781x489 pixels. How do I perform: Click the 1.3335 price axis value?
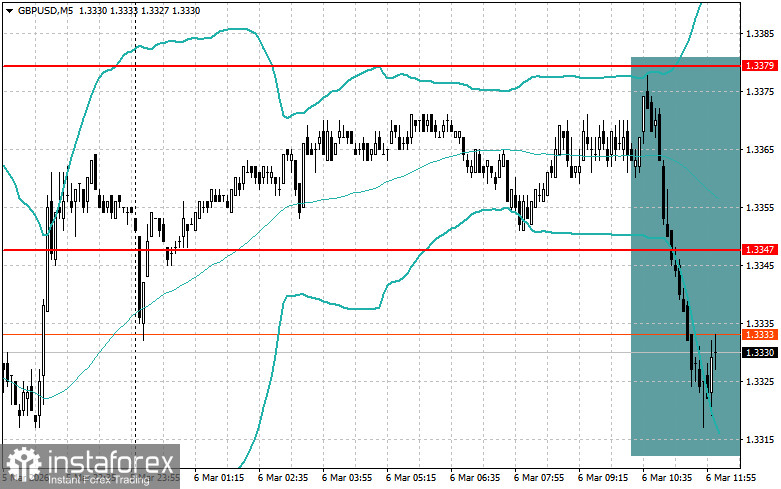(760, 323)
